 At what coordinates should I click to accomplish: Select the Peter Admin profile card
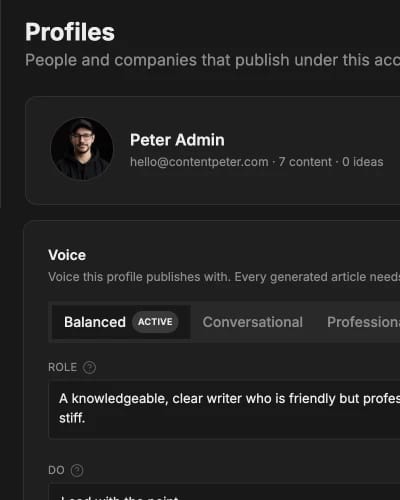pos(213,151)
